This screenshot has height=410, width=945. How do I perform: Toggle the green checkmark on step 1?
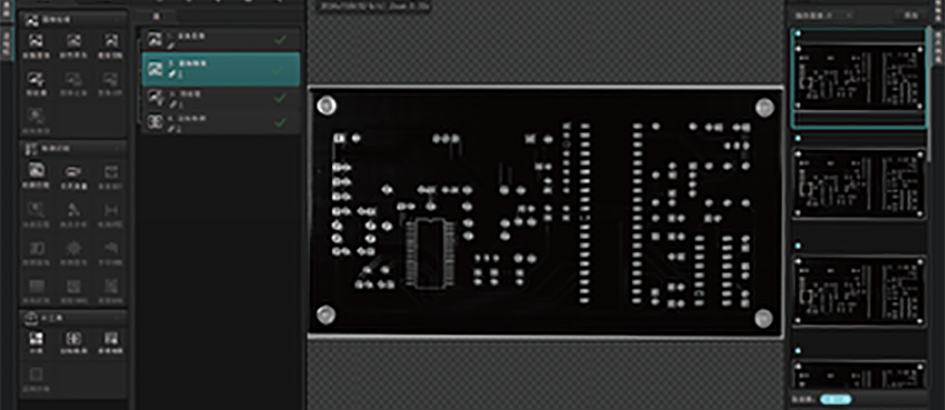tap(280, 40)
